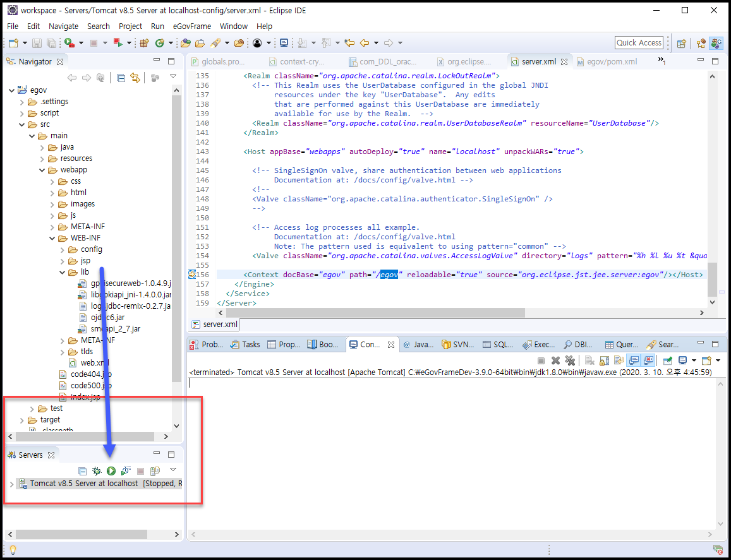Close the server.xml editor tab
731x560 pixels.
coord(564,61)
